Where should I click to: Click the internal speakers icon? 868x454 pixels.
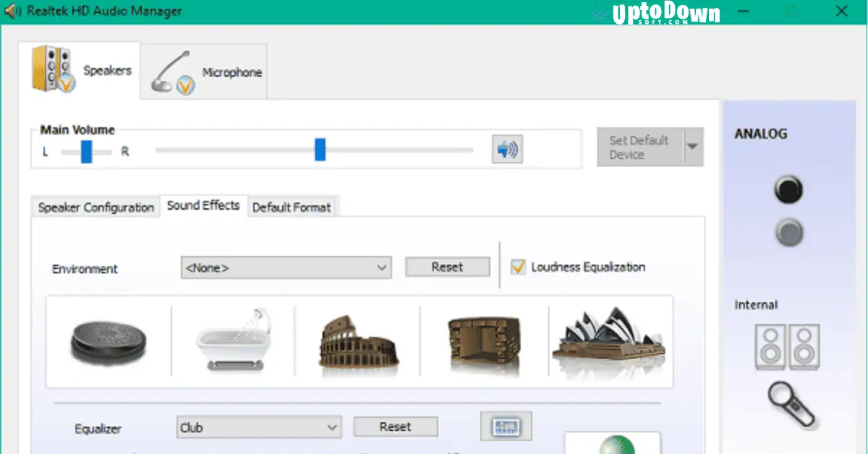coord(788,347)
